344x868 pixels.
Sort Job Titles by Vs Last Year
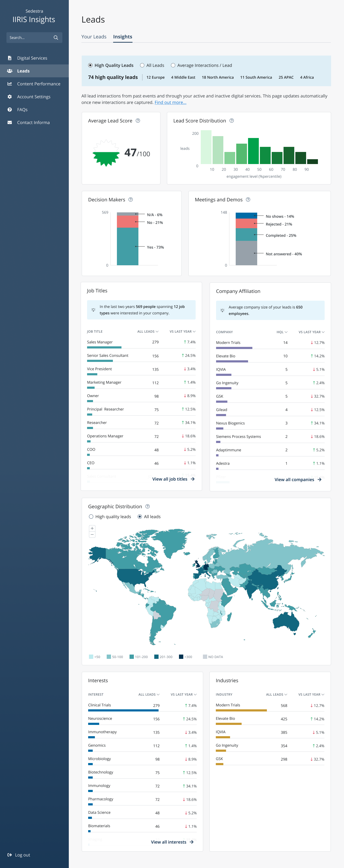182,332
